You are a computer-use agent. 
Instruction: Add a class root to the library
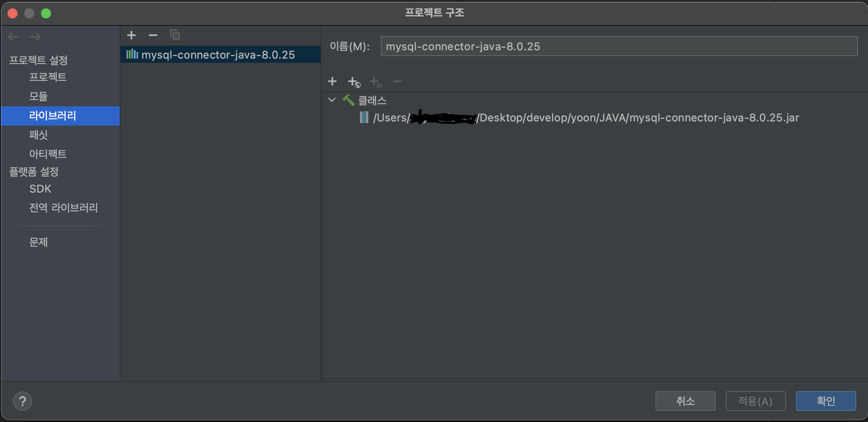pyautogui.click(x=332, y=81)
